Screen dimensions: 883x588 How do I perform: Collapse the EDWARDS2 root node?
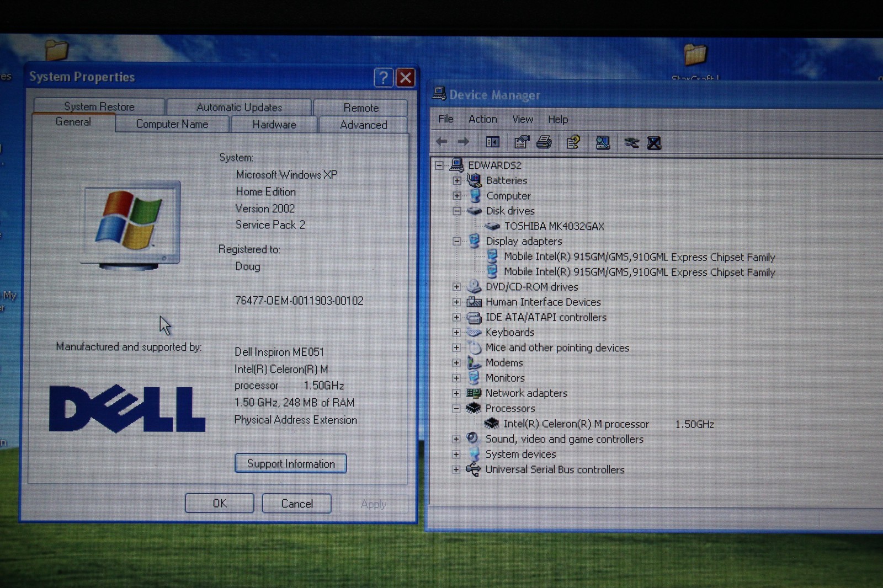coord(439,165)
